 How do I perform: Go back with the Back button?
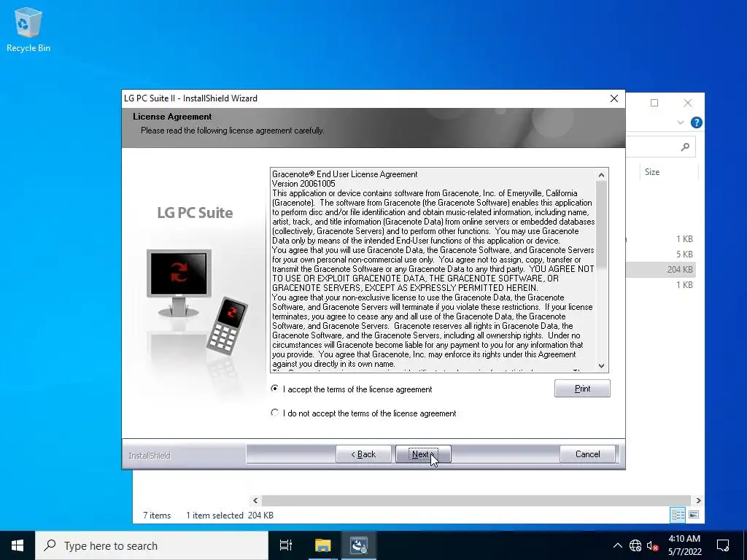click(x=363, y=454)
